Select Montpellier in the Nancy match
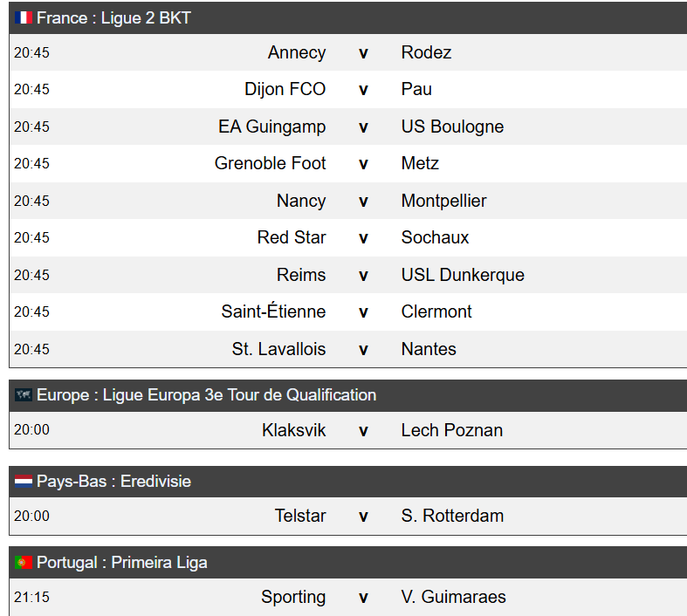Screen dimensions: 687x616 tap(443, 201)
